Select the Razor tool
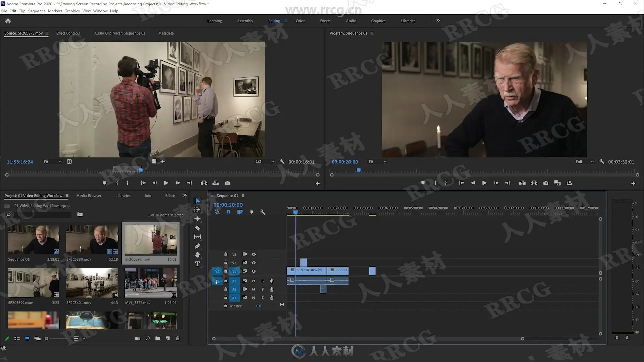The image size is (644, 362). pos(197,228)
